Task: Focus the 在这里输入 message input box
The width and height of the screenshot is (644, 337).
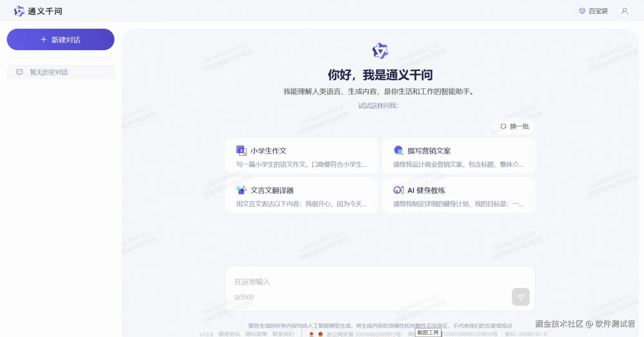Action: (380, 288)
